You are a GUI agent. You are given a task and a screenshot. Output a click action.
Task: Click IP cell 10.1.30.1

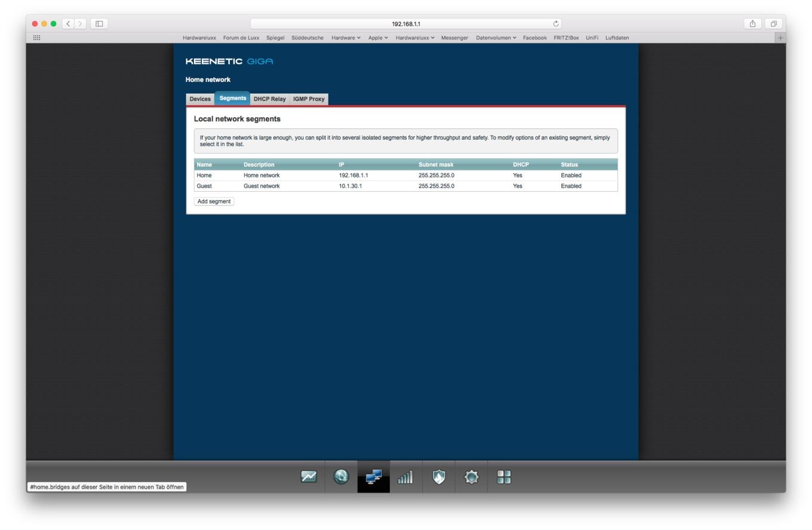[x=350, y=186]
